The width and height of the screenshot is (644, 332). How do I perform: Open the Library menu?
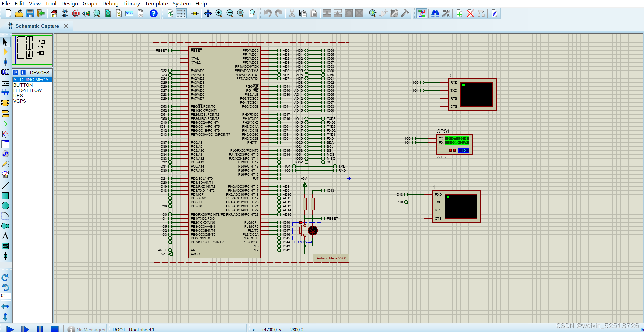pos(132,3)
